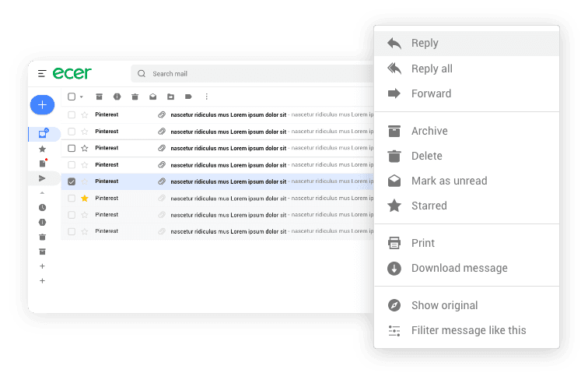Image resolution: width=588 pixels, height=380 pixels.
Task: Expand the select-all dropdown arrow
Action: tap(82, 97)
